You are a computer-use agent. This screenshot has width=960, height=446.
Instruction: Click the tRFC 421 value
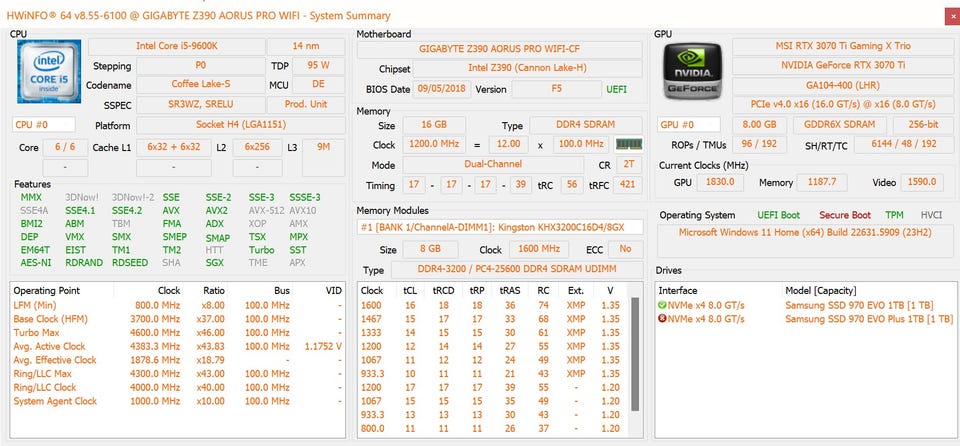[x=629, y=184]
